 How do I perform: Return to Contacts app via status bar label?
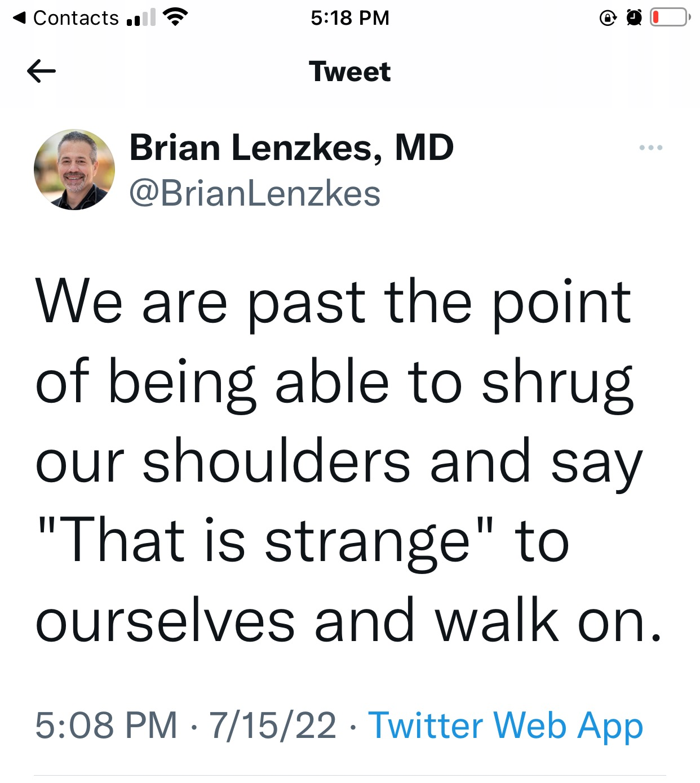coord(76,18)
